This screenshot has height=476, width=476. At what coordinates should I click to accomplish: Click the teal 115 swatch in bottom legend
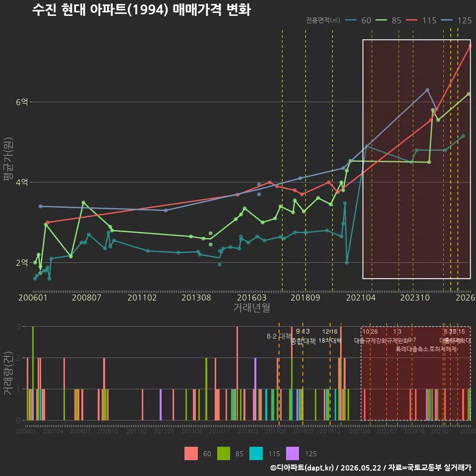(x=256, y=454)
